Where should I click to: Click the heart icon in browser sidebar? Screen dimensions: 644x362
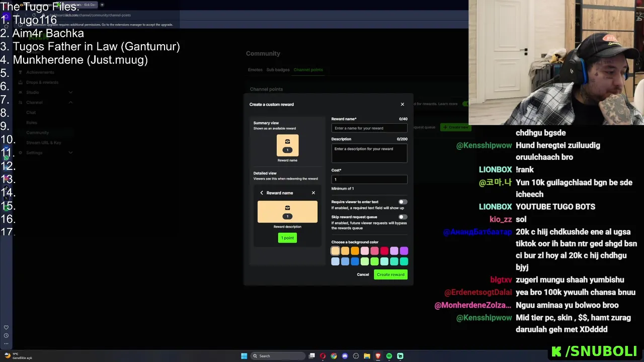coord(6,327)
